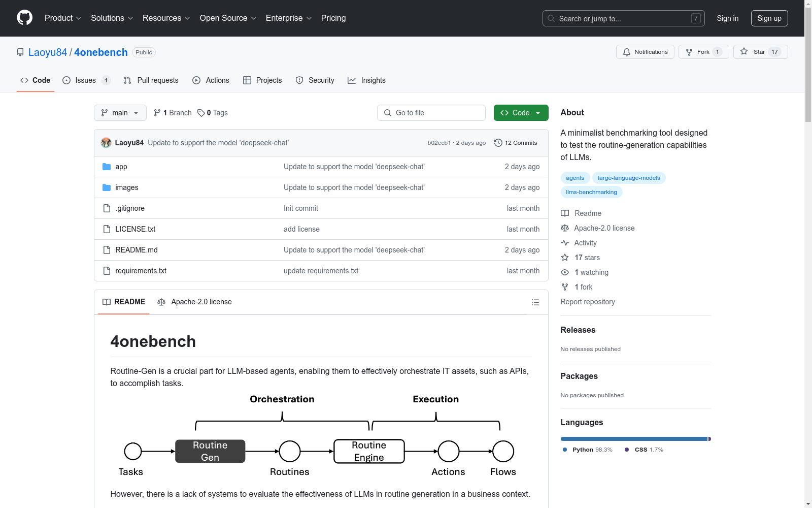
Task: Open the Solutions dropdown menu
Action: point(112,18)
